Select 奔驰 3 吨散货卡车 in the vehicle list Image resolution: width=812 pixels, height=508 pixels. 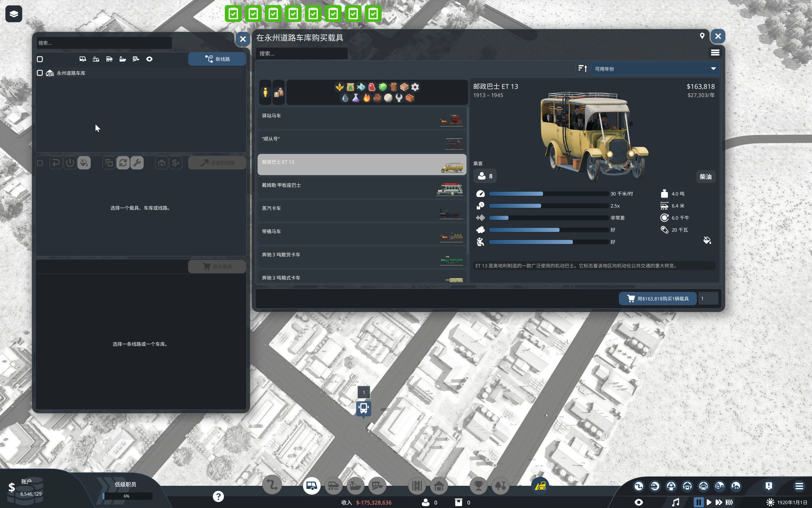[x=362, y=257]
